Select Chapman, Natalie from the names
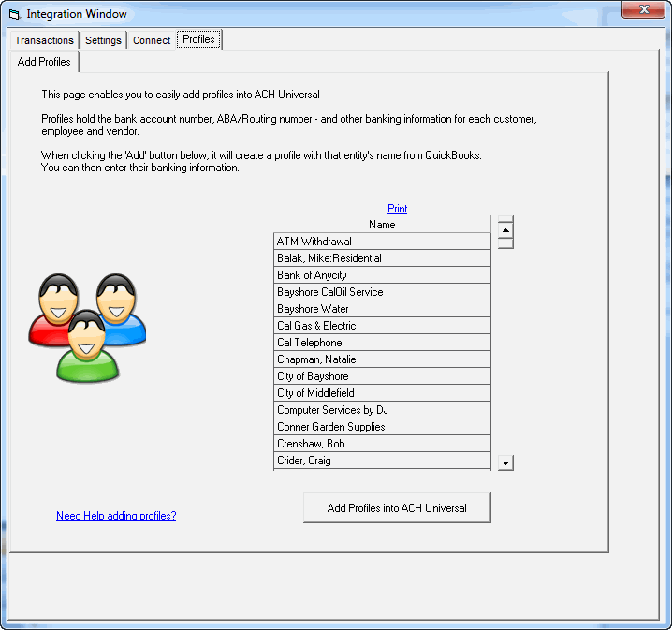The height and width of the screenshot is (630, 672). click(x=382, y=359)
